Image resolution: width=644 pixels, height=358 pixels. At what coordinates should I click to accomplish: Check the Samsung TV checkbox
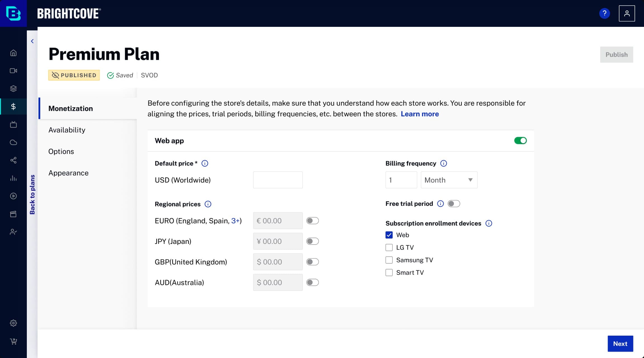[389, 260]
